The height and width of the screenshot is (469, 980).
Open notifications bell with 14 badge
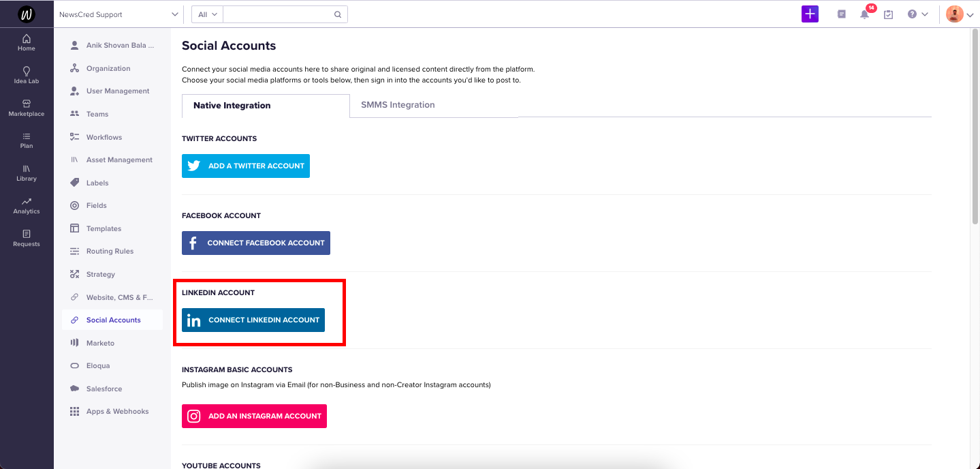pyautogui.click(x=865, y=14)
